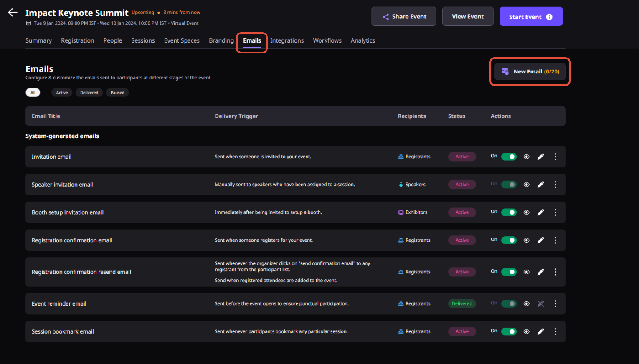Go to the Sessions tab
The image size is (639, 364).
[143, 40]
